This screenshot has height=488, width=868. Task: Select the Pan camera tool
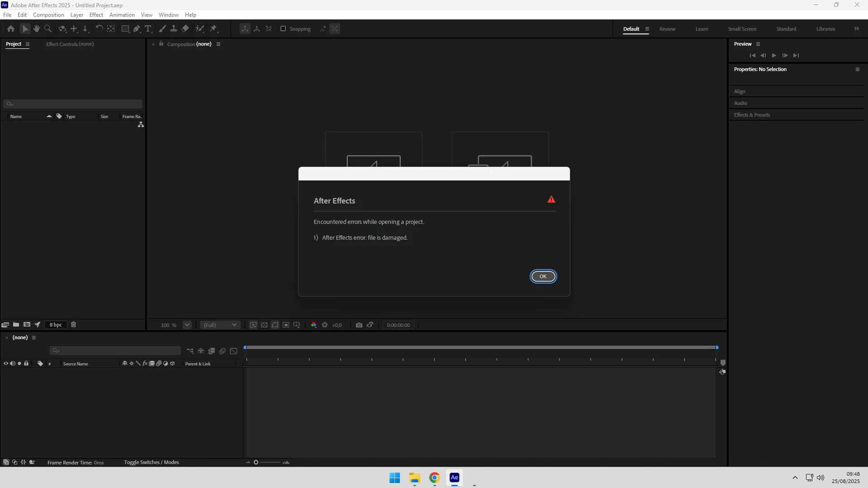(74, 28)
